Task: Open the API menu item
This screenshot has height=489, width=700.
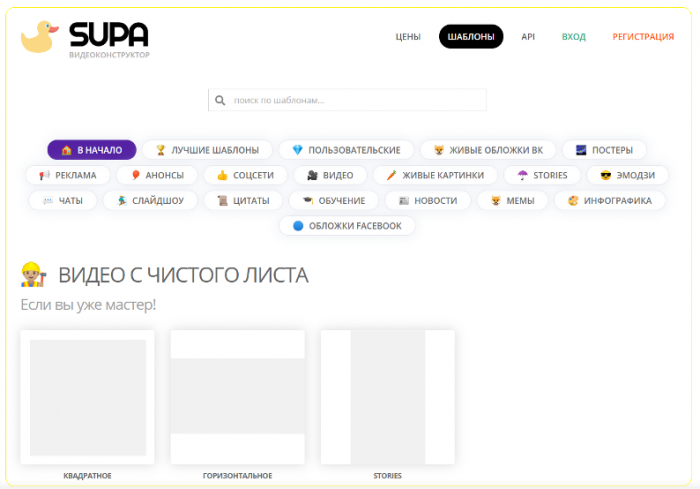Action: pyautogui.click(x=528, y=37)
